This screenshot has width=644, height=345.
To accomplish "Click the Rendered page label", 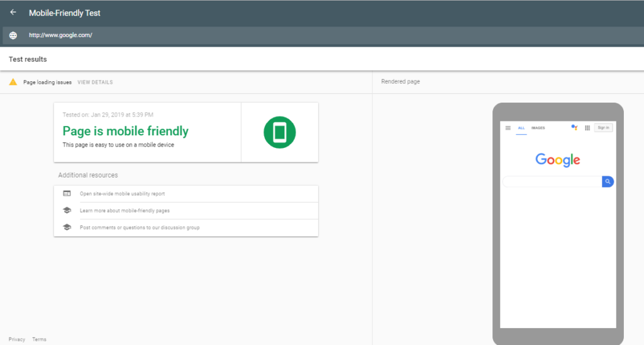I will (401, 81).
